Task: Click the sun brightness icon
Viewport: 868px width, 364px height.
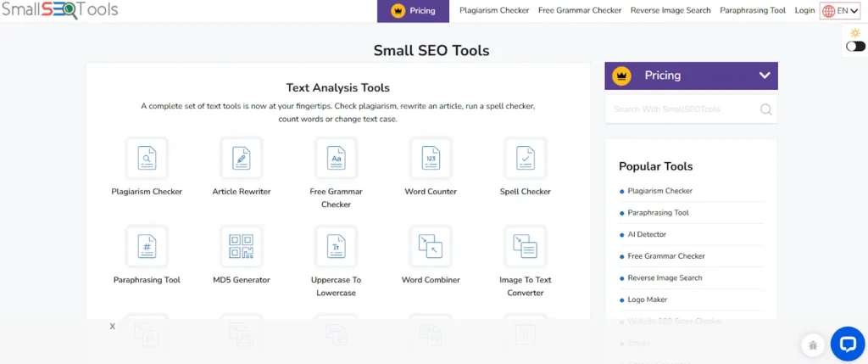Action: click(x=855, y=33)
